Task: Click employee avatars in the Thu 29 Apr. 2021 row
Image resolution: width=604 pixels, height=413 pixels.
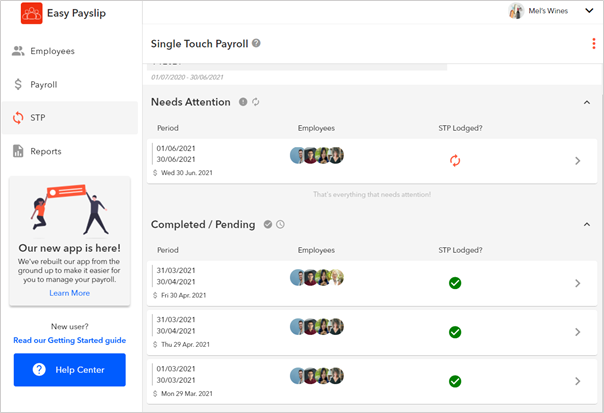Action: tap(317, 327)
